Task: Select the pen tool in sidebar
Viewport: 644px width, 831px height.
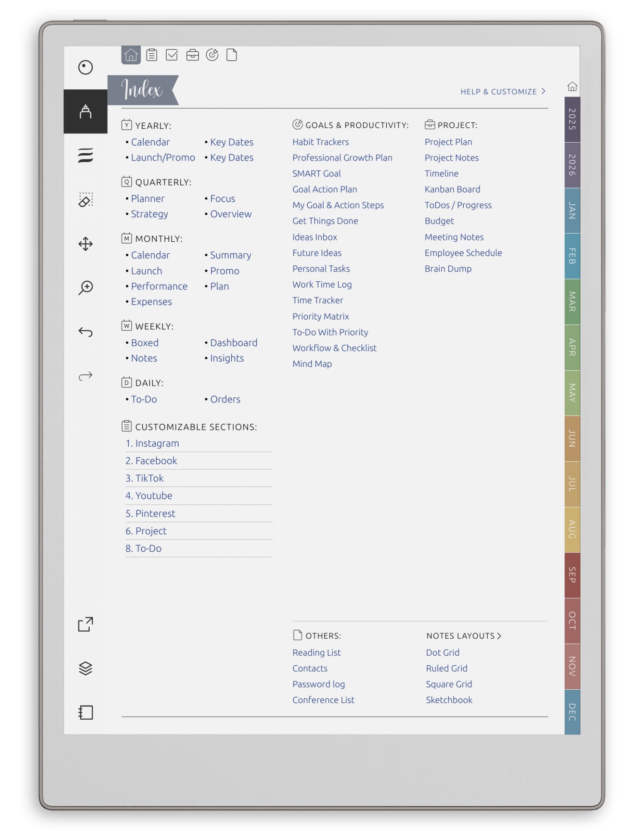Action: click(85, 112)
